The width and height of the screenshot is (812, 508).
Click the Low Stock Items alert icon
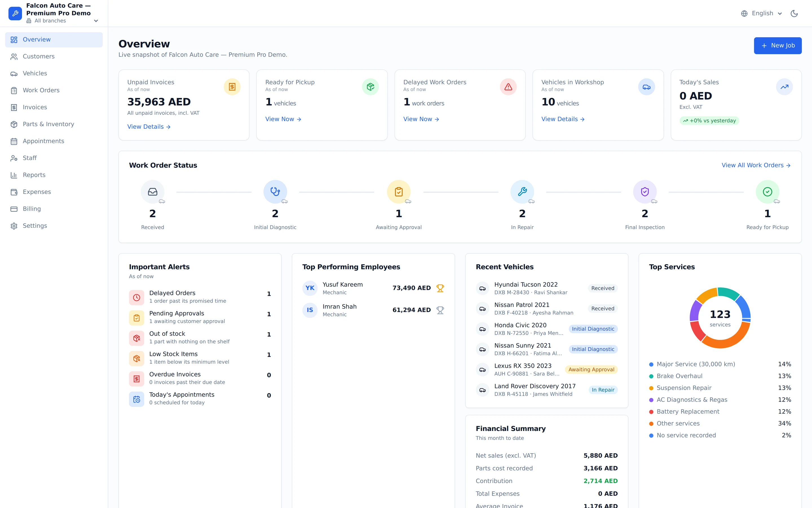[136, 358]
